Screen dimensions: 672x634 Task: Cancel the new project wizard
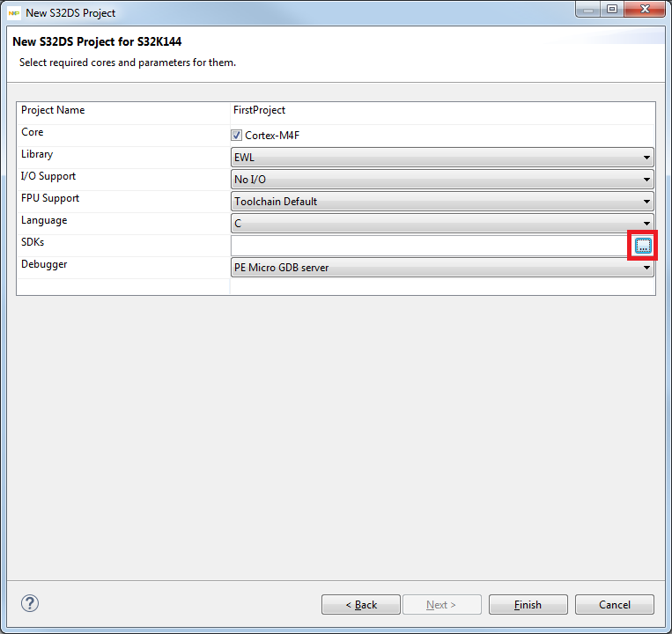(615, 604)
